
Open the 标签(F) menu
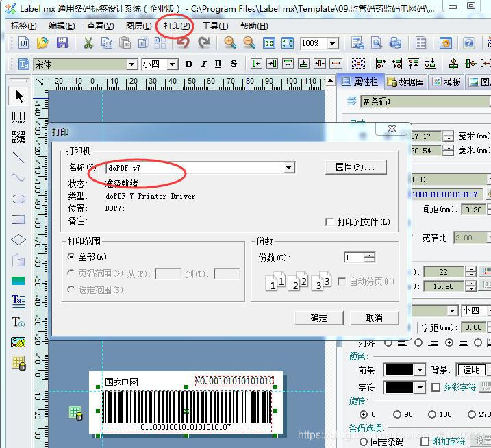click(23, 26)
